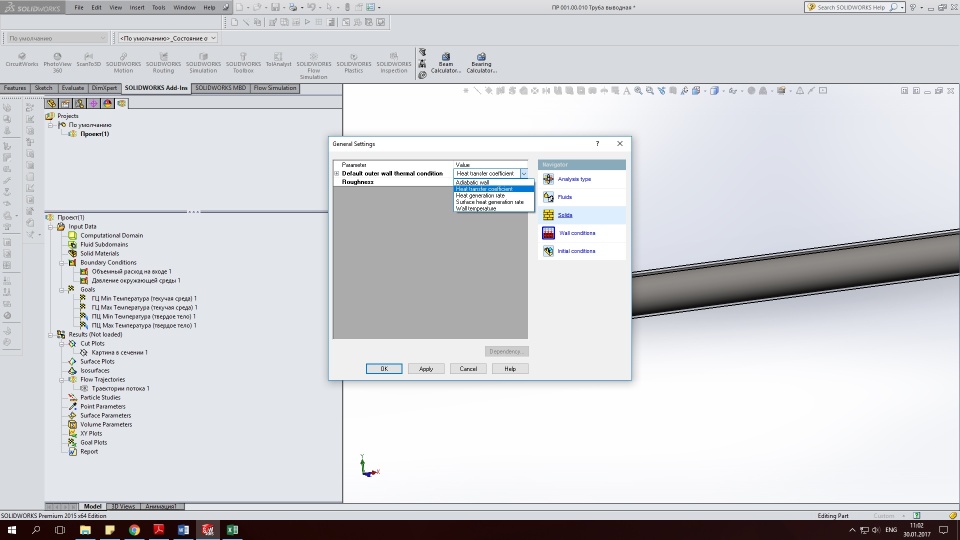
Task: Open the display state dropdown
Action: pos(168,38)
